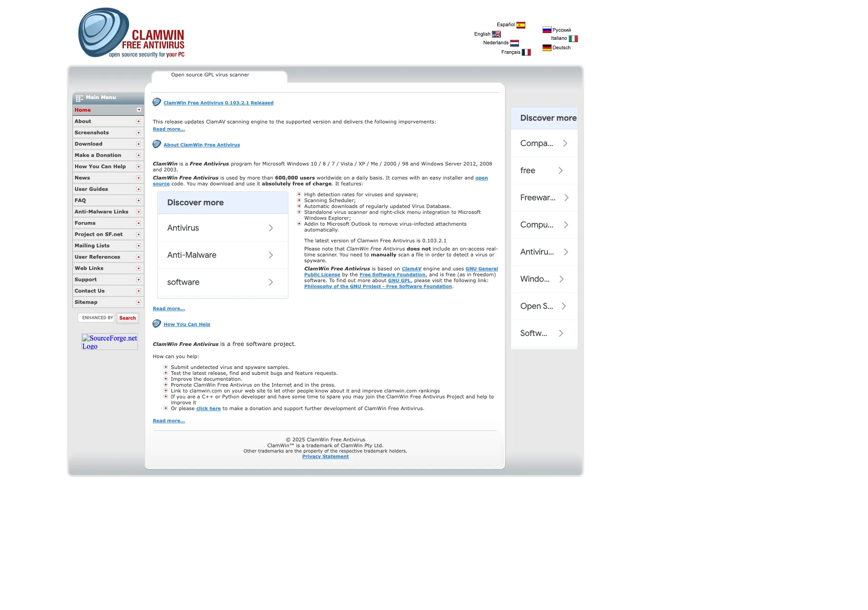Viewport: 868px width, 610px height.
Task: Click the 'click here' donation link
Action: 208,408
